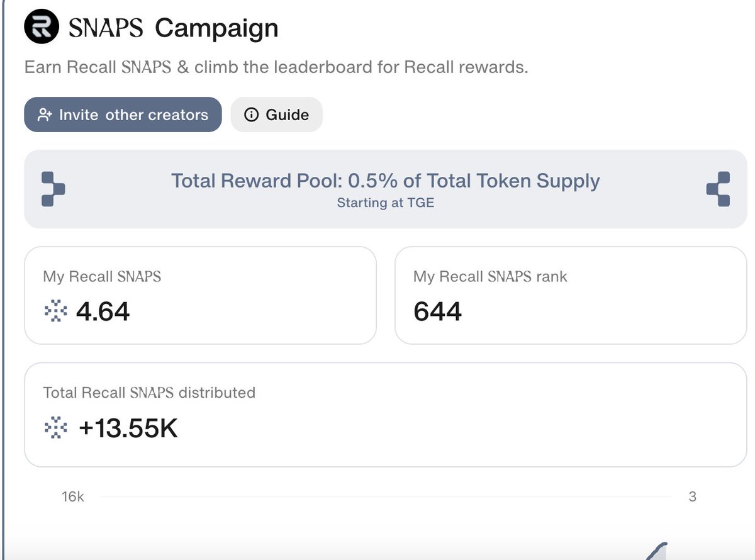Click the 'My Recall SNAPS rank' label
This screenshot has width=755, height=560.
[x=490, y=276]
